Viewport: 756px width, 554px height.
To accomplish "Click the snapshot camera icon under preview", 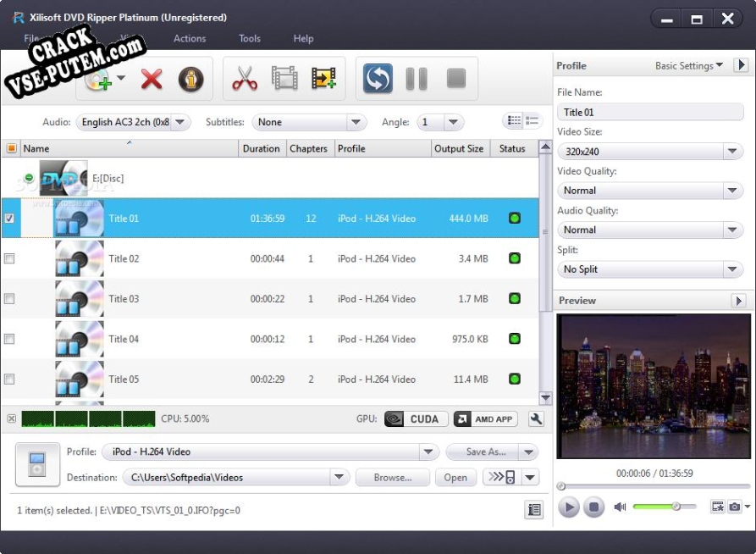I will click(734, 507).
